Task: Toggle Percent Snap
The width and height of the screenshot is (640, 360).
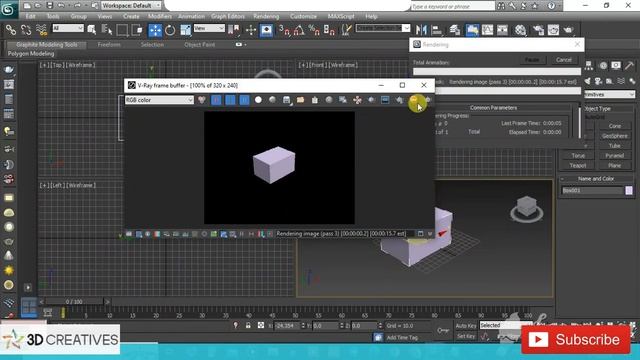Action: [x=314, y=30]
